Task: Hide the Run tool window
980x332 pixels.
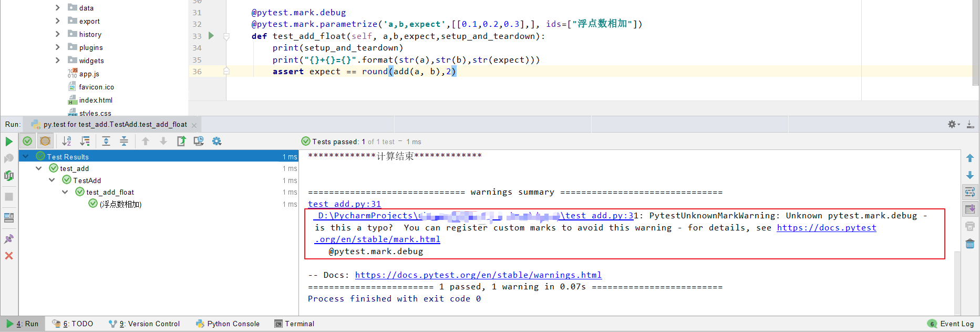Action: (x=970, y=125)
